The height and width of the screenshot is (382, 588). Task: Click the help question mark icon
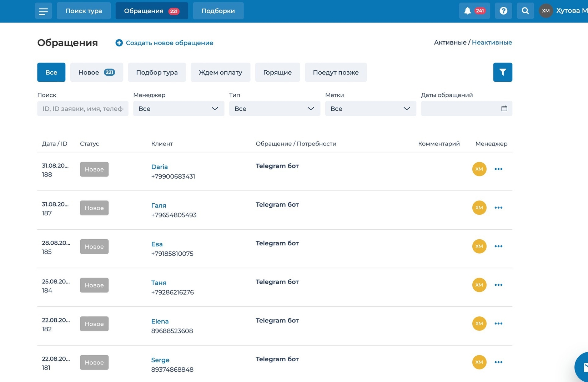(x=503, y=11)
